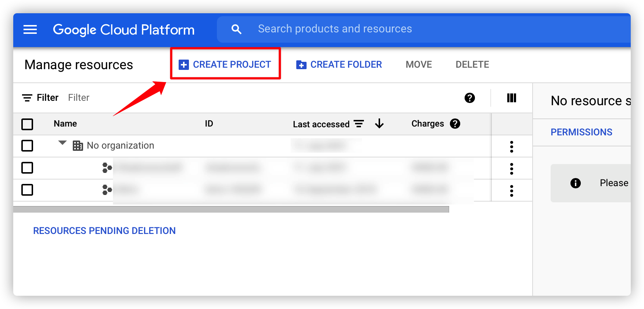This screenshot has width=644, height=309.
Task: Open the No organization row more-actions menu
Action: click(512, 146)
